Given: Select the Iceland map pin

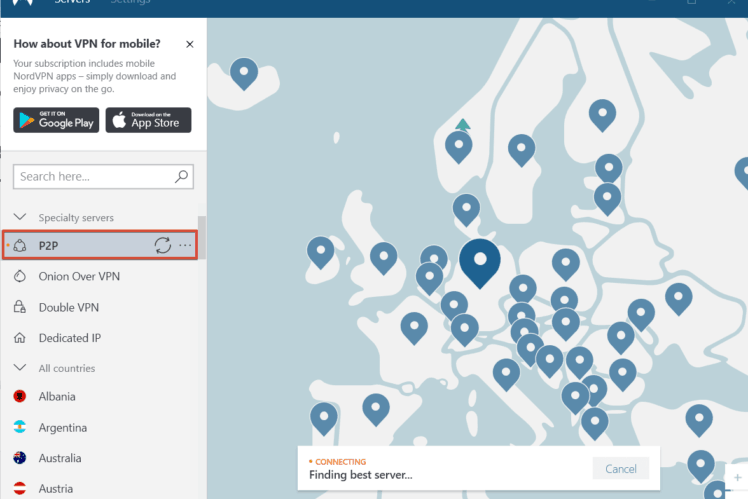Looking at the screenshot, I should click(244, 73).
